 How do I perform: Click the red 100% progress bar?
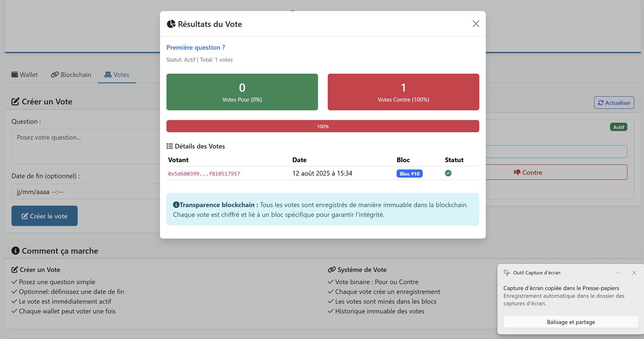tap(322, 126)
